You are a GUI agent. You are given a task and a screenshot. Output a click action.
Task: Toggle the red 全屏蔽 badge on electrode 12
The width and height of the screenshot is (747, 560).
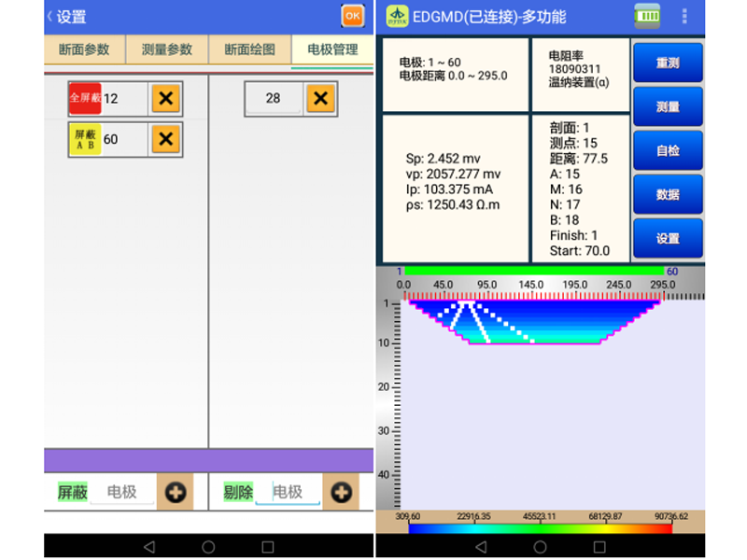pos(85,99)
